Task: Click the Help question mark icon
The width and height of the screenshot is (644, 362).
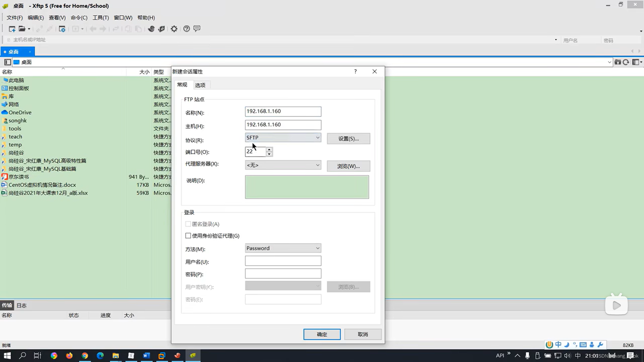Action: pos(186,29)
